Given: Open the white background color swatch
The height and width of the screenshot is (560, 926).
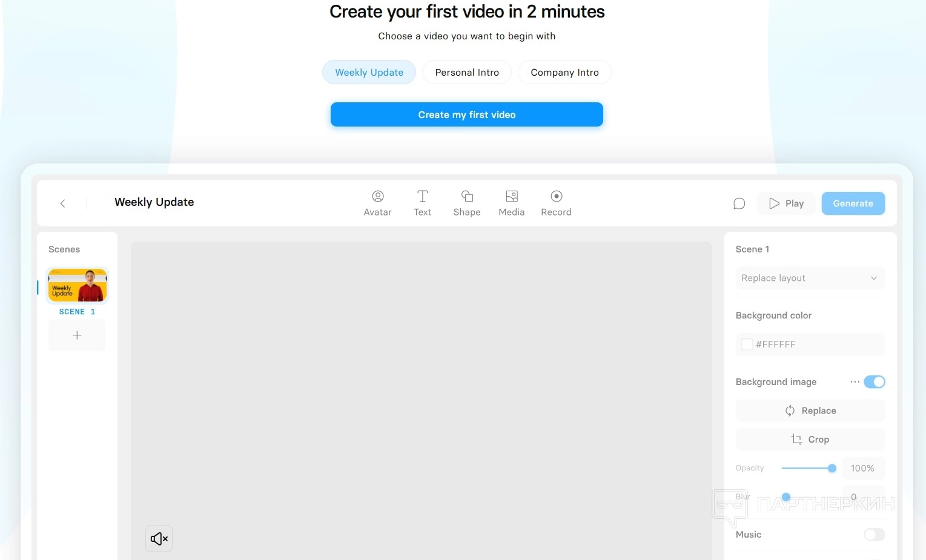Looking at the screenshot, I should (747, 344).
